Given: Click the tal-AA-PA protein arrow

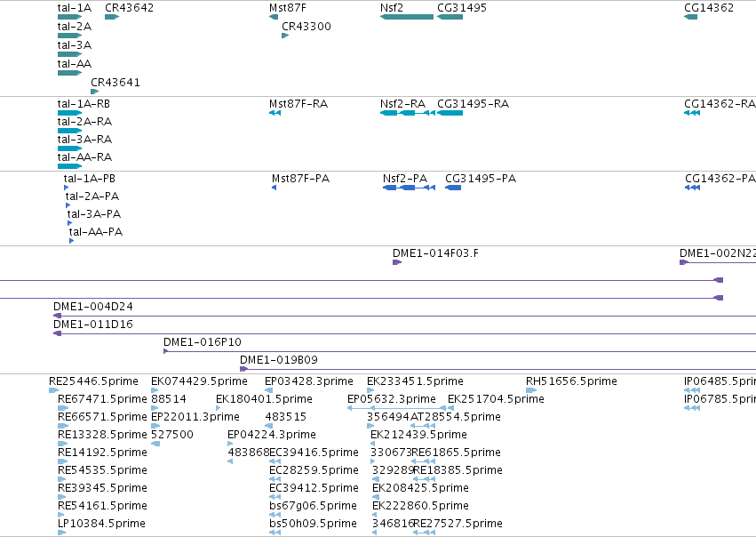Looking at the screenshot, I should 71,241.
